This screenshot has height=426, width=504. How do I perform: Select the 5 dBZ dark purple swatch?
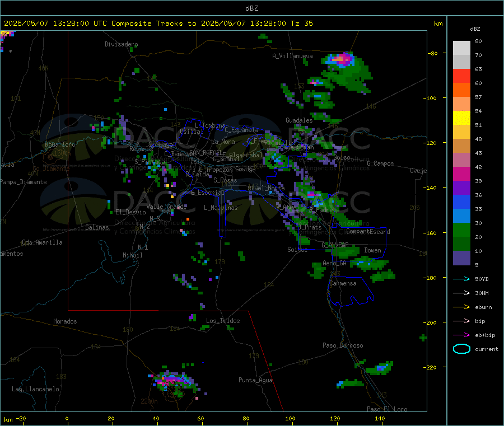pos(461,258)
